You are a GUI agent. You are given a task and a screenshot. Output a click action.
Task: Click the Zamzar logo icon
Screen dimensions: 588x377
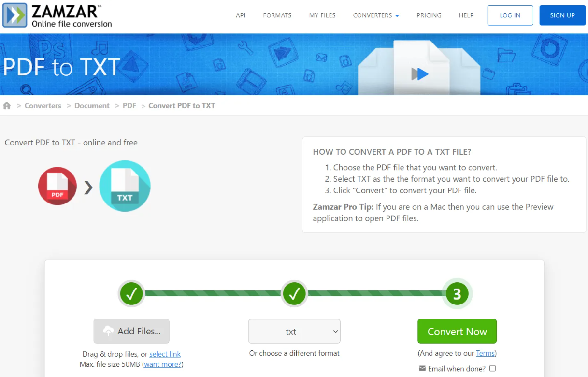point(14,15)
